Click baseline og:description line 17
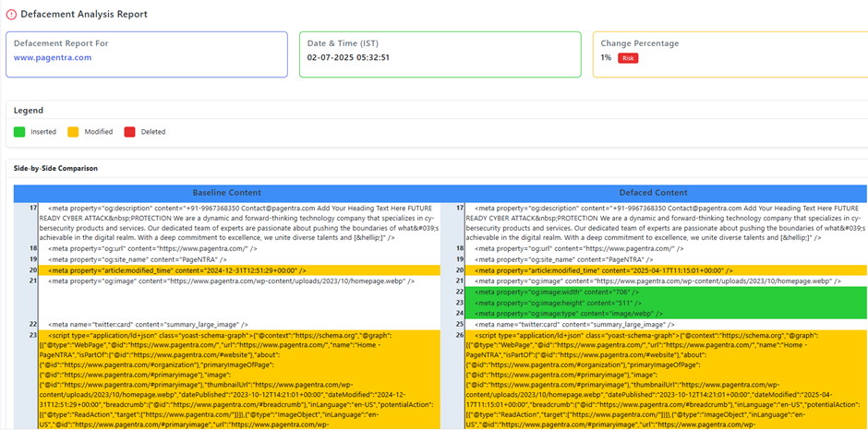868x430 pixels. (x=239, y=222)
